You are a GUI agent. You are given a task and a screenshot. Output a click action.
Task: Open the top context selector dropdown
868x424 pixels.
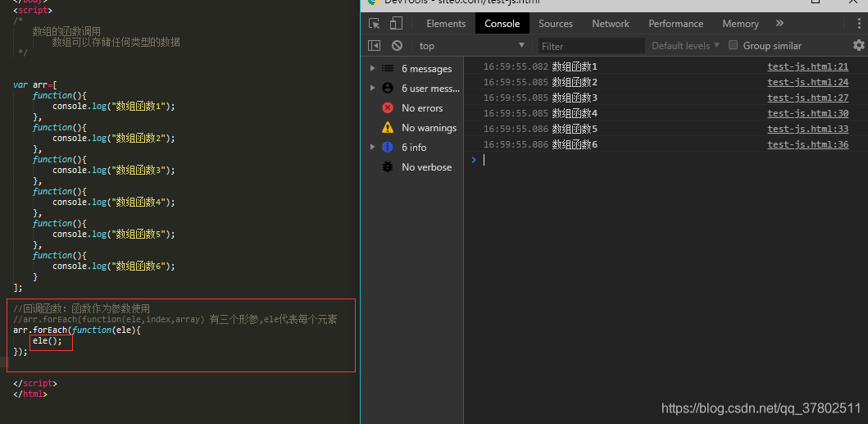pos(471,45)
